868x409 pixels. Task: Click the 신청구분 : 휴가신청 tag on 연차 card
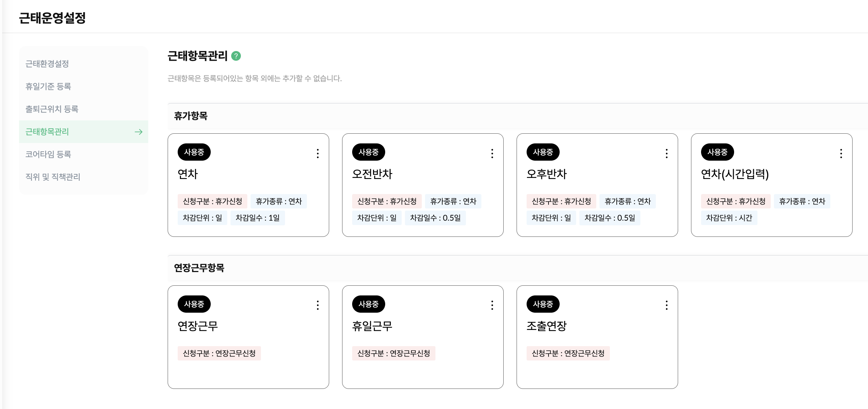coord(212,201)
